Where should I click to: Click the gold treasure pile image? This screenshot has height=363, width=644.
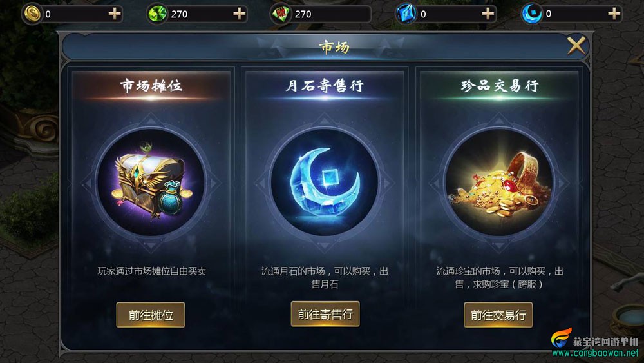(498, 182)
